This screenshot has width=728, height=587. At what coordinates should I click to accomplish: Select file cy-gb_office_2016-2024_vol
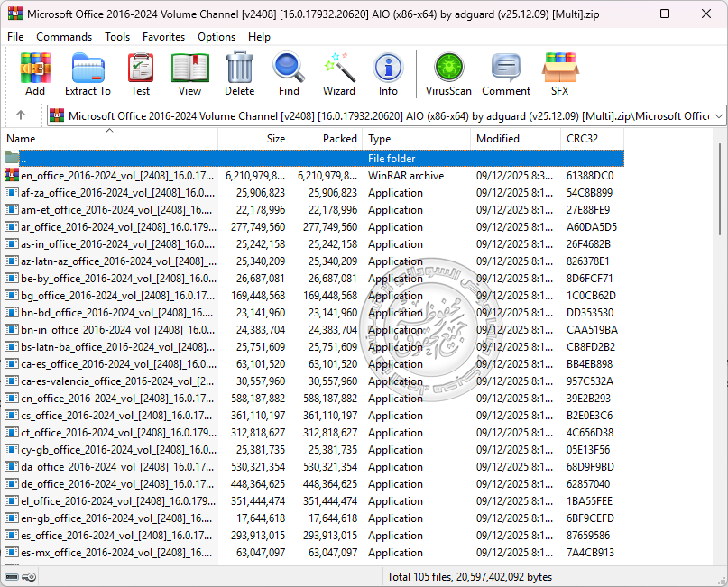(x=118, y=450)
